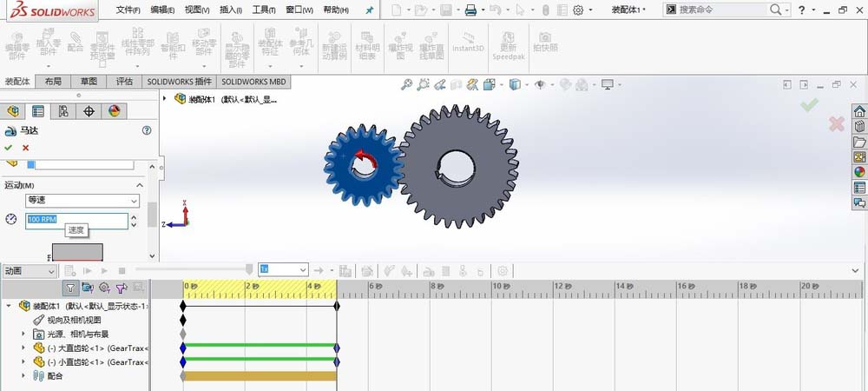Open the motion study type dropdown 动画
The image size is (868, 391).
(x=30, y=271)
